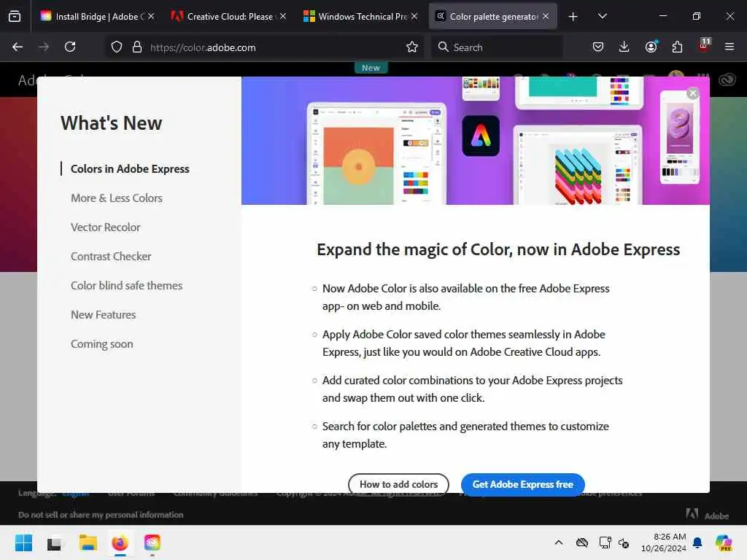Open the Pocket save icon
The height and width of the screenshot is (560, 747).
click(598, 47)
